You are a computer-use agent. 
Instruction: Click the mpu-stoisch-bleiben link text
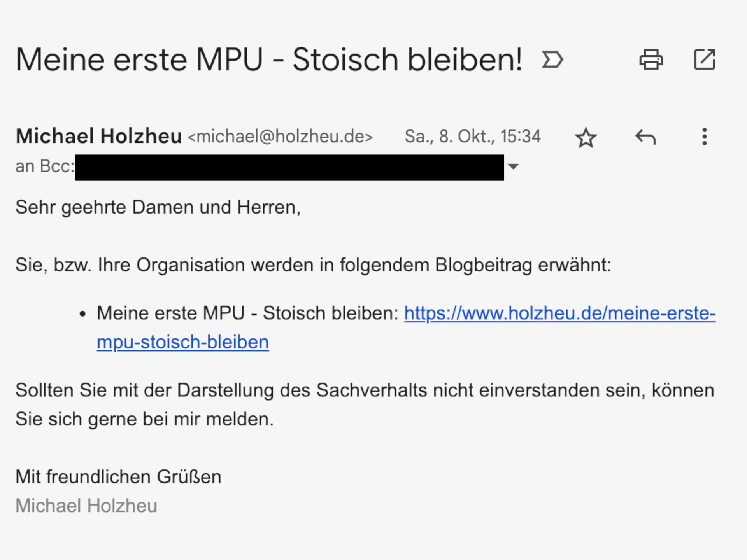[x=182, y=342]
